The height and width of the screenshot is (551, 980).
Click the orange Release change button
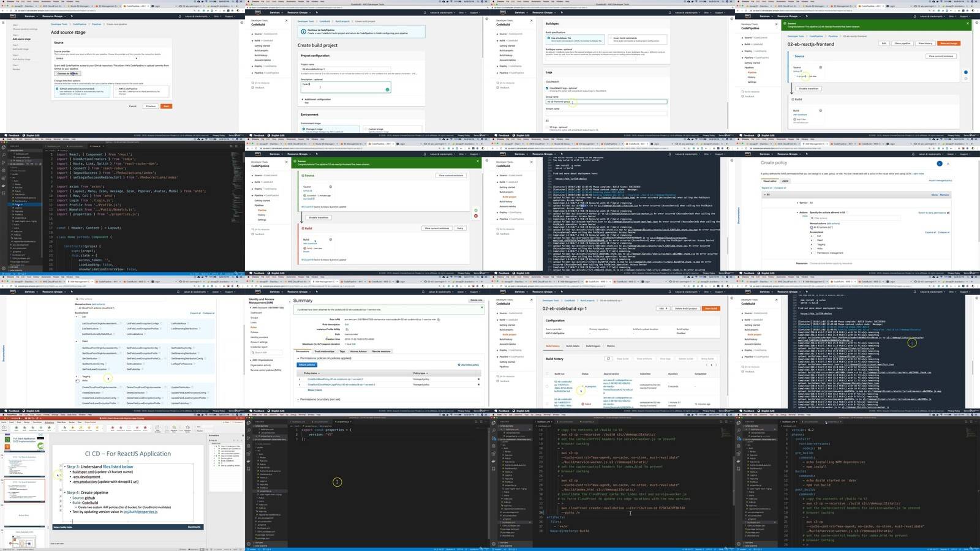(949, 43)
